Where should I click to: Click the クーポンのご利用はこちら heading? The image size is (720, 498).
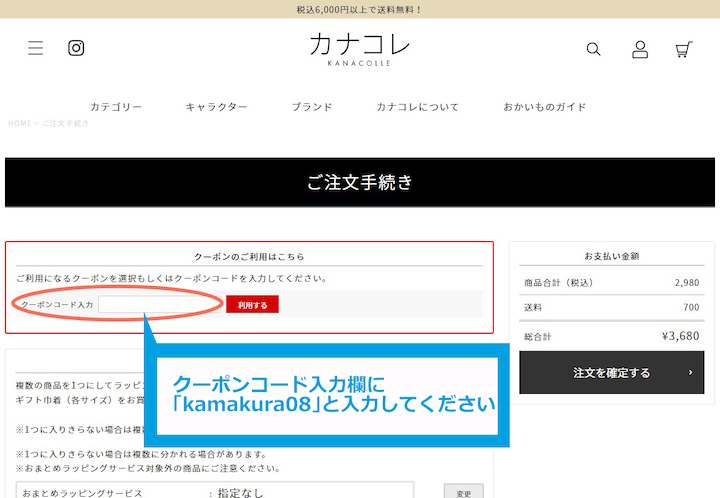(x=249, y=257)
